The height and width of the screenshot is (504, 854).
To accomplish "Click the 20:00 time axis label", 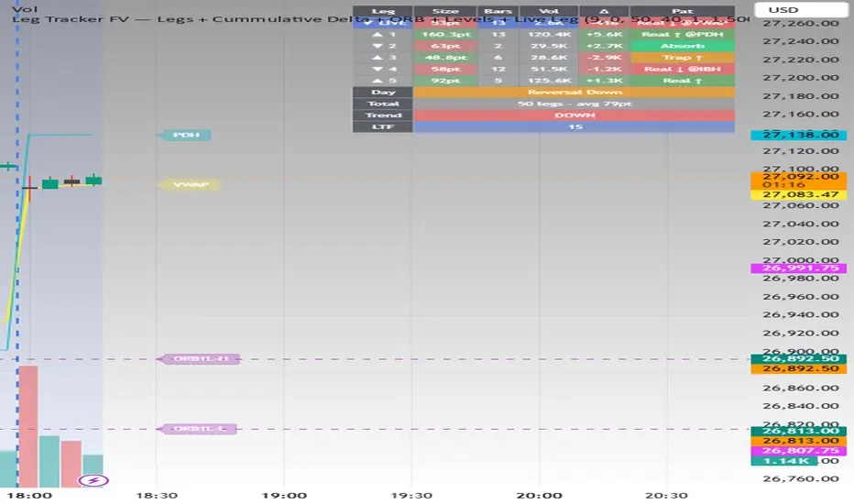I will (x=539, y=495).
